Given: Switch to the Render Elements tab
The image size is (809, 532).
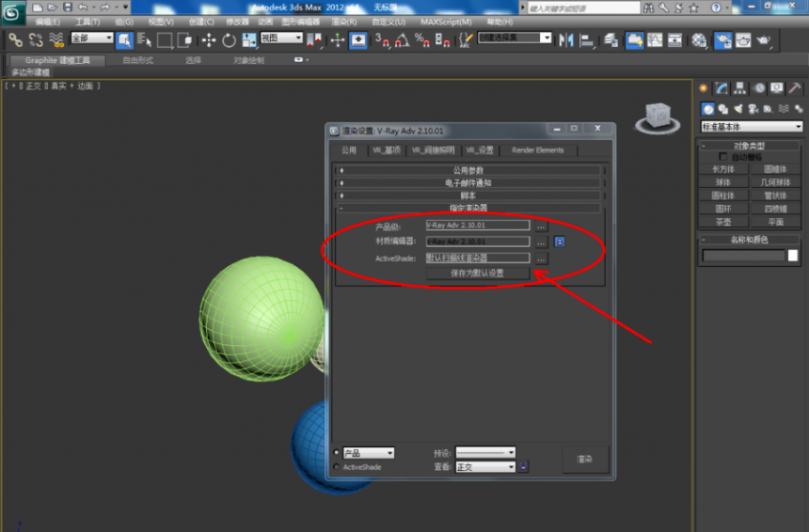Looking at the screenshot, I should [538, 150].
